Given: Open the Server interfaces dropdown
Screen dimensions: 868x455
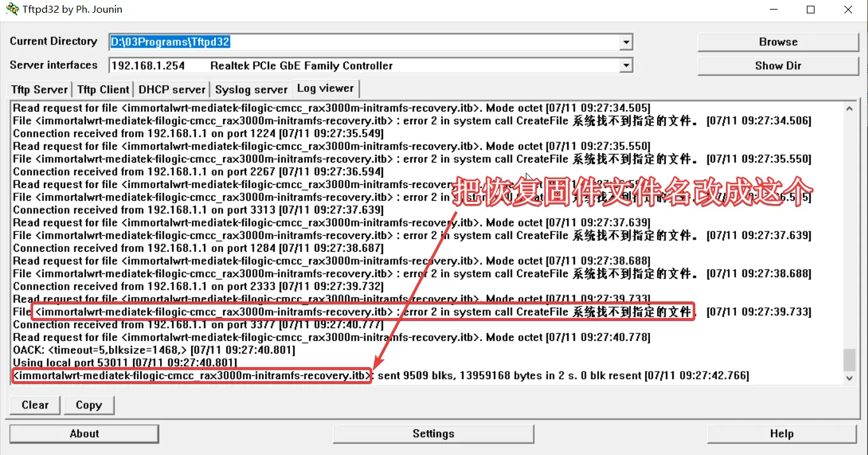Looking at the screenshot, I should pos(626,66).
